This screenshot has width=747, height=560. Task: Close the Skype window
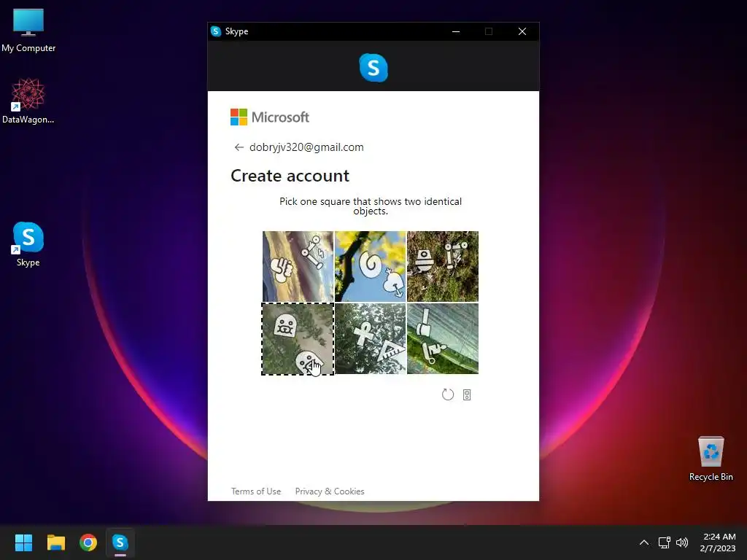click(x=522, y=31)
